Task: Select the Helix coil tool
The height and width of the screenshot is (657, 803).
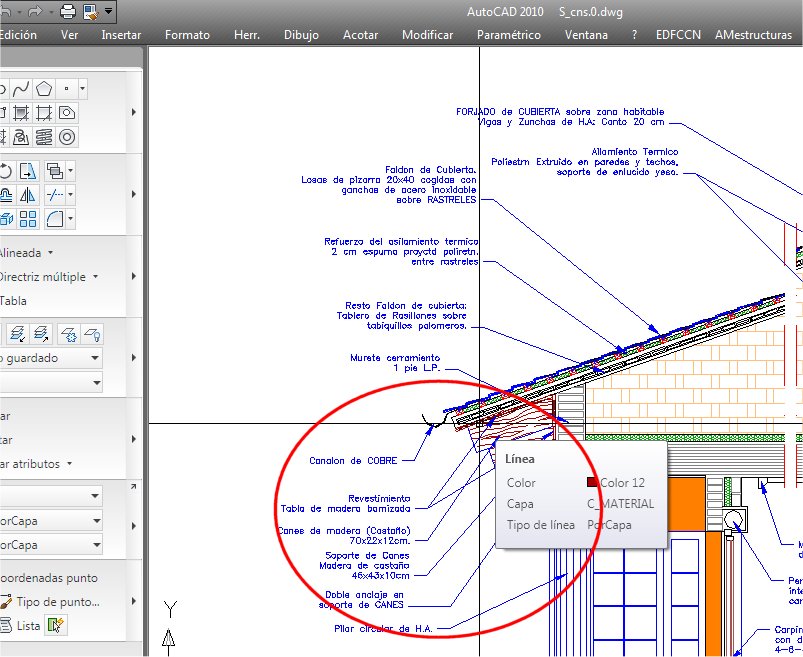Action: click(44, 137)
